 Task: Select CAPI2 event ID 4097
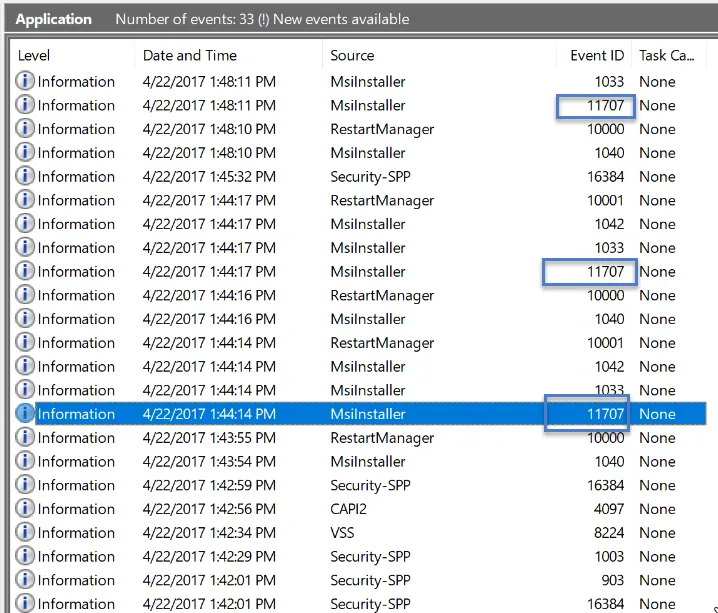[359, 509]
